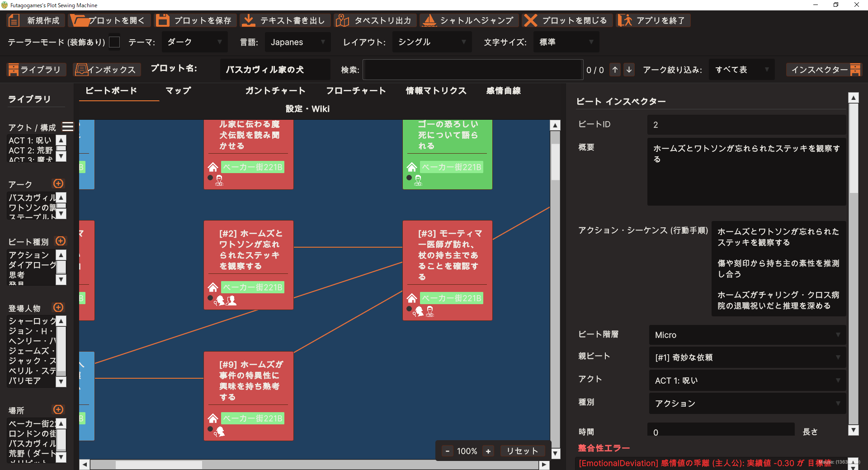Go to next search result arrow

coord(629,70)
